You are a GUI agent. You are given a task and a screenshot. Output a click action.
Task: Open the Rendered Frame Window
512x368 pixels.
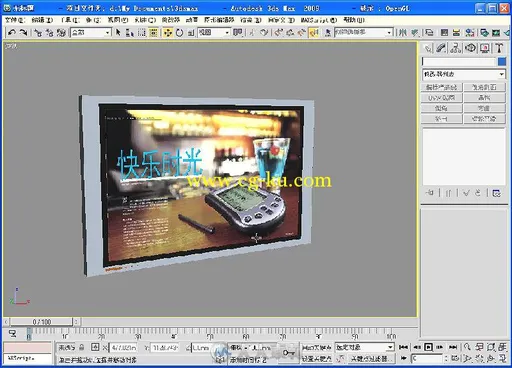tap(496, 32)
